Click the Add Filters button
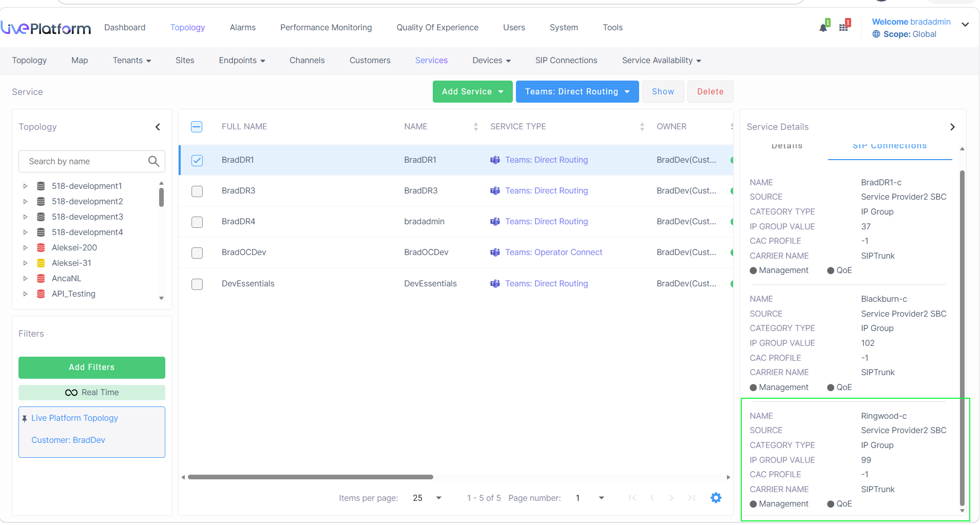Image resolution: width=980 pixels, height=525 pixels. click(x=92, y=367)
